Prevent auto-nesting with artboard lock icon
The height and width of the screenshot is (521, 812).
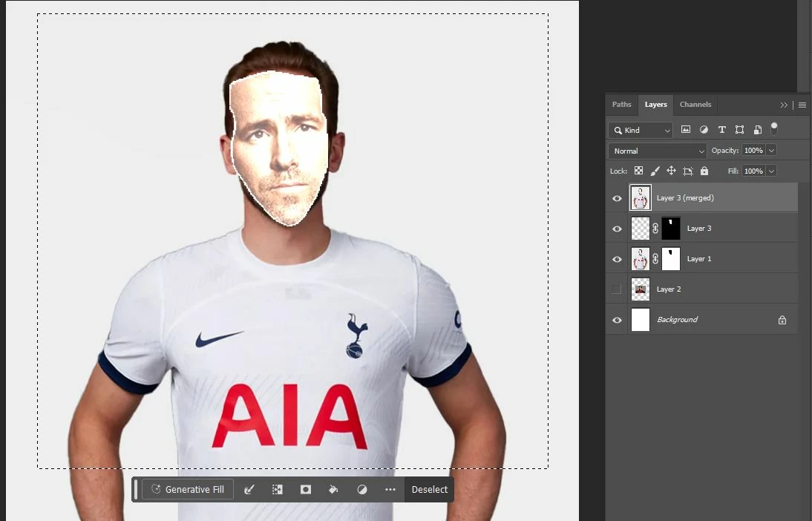688,171
